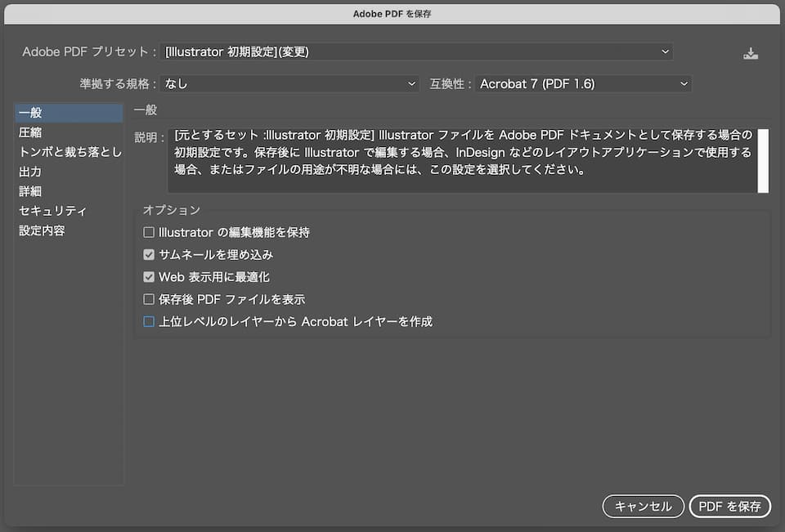
Task: Toggle Acrobat レイヤーを作成 checkbox
Action: pyautogui.click(x=149, y=322)
